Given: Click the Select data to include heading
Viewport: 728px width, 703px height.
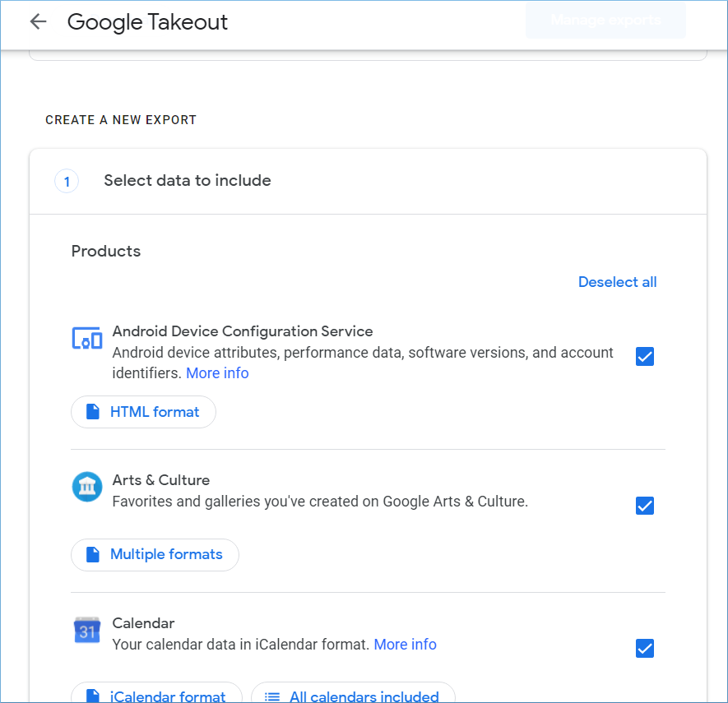Looking at the screenshot, I should click(x=187, y=180).
